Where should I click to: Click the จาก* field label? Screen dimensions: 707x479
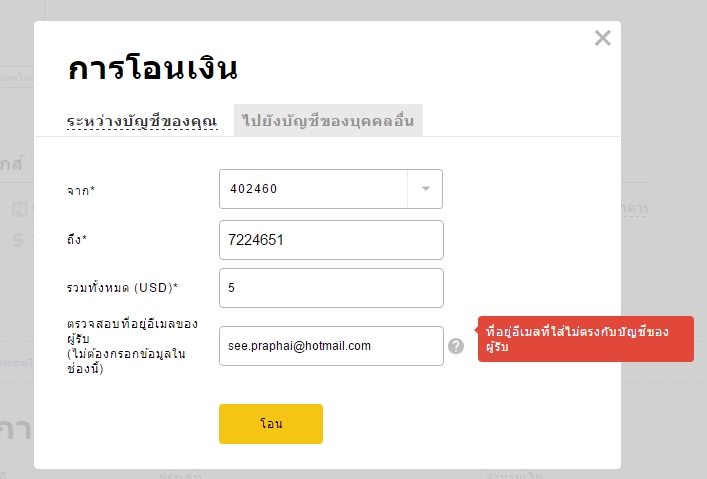(x=81, y=190)
